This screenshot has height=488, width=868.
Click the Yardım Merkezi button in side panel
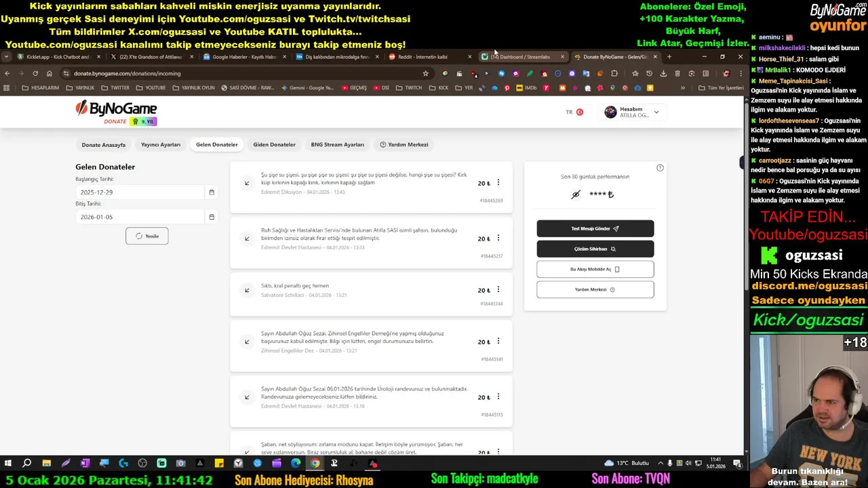(x=595, y=289)
